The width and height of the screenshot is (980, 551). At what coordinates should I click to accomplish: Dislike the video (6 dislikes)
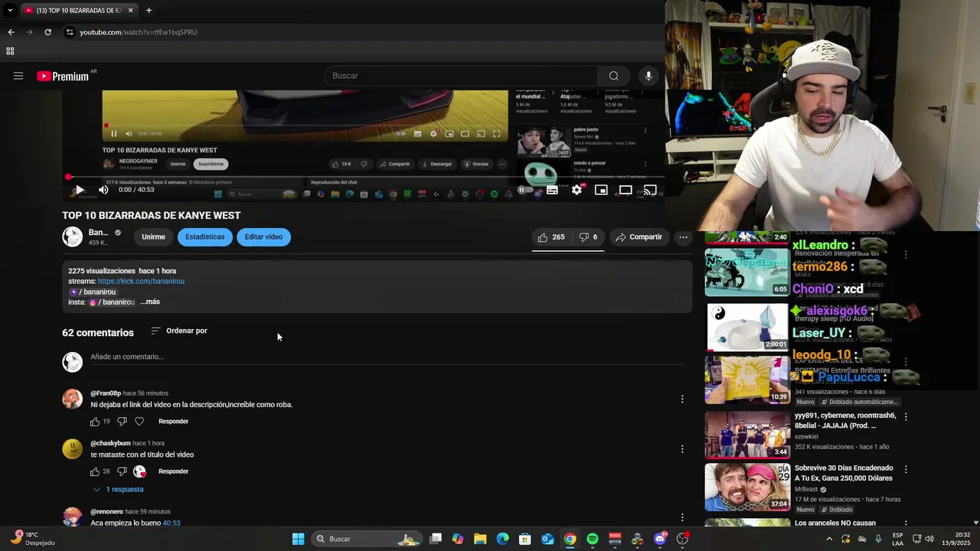588,237
